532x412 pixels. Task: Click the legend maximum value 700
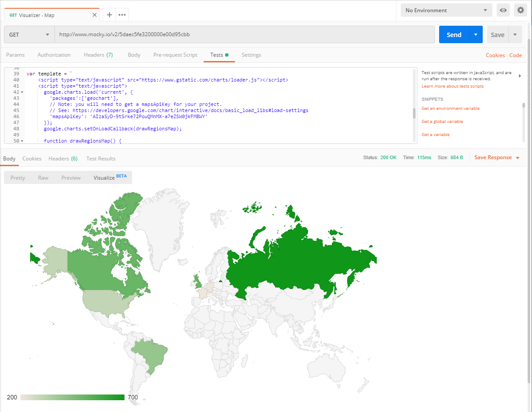pyautogui.click(x=133, y=397)
